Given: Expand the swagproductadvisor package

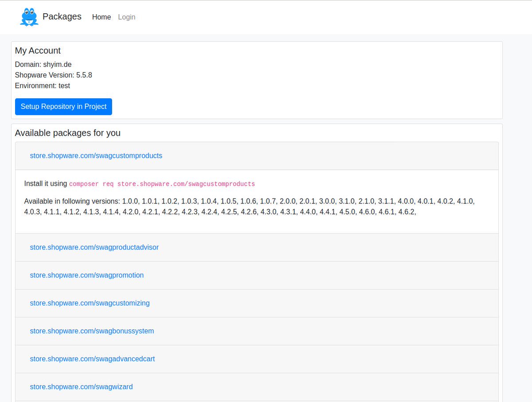Looking at the screenshot, I should (94, 247).
